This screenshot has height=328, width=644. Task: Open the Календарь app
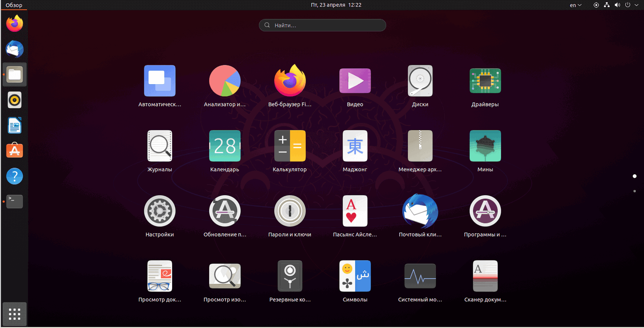click(225, 146)
